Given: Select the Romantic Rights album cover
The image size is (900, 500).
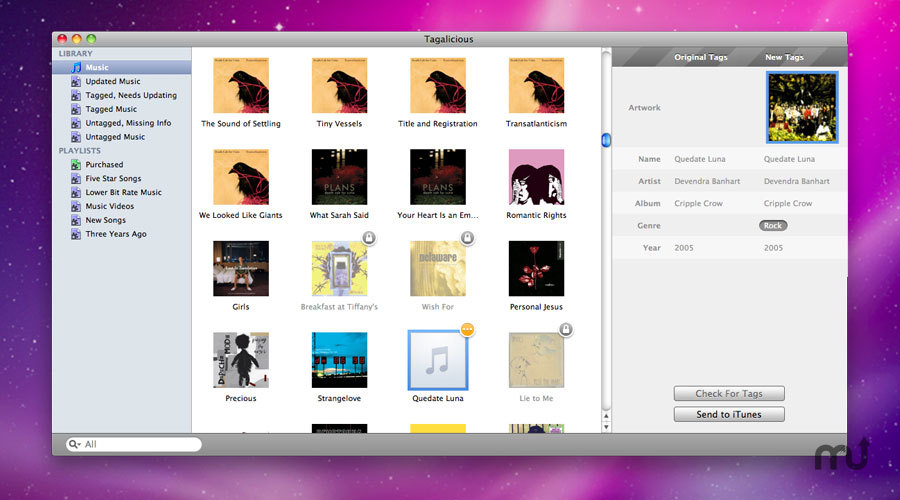Looking at the screenshot, I should pos(536,177).
